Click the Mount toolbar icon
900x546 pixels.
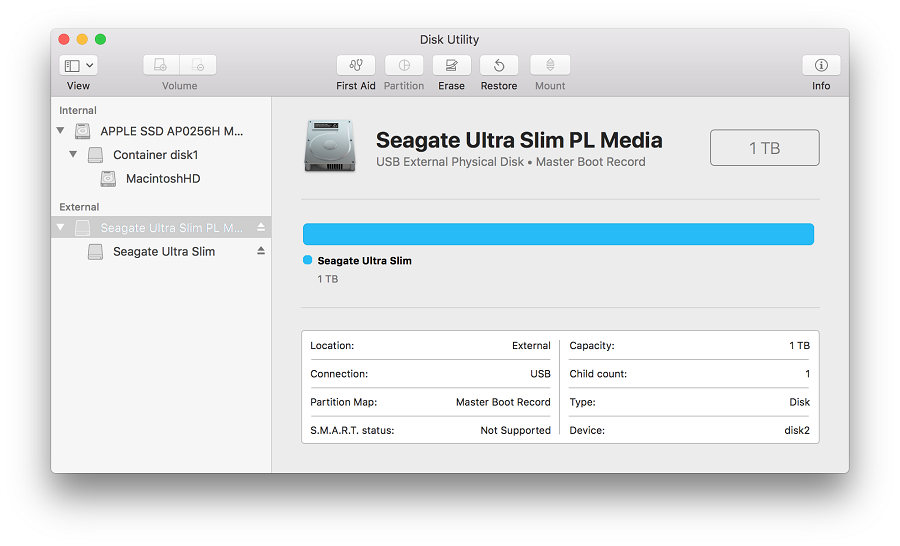[550, 65]
